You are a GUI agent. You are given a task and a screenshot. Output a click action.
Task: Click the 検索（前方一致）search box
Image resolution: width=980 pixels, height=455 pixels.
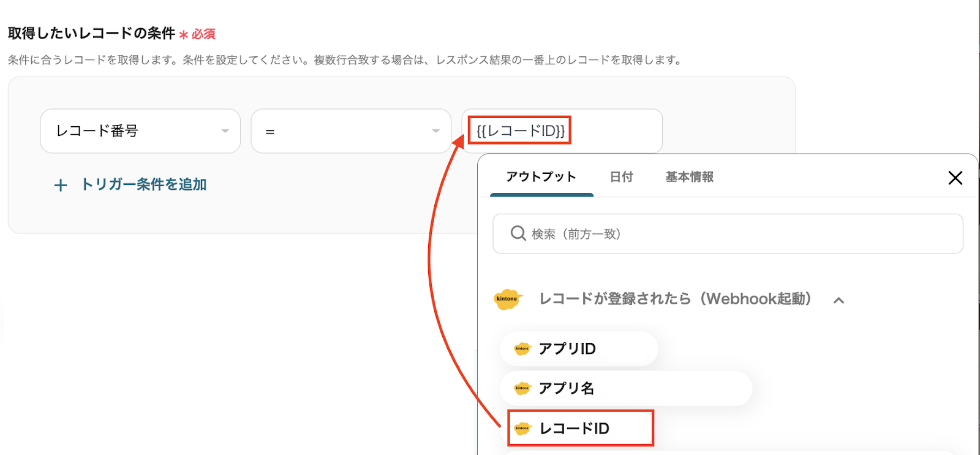click(x=728, y=234)
